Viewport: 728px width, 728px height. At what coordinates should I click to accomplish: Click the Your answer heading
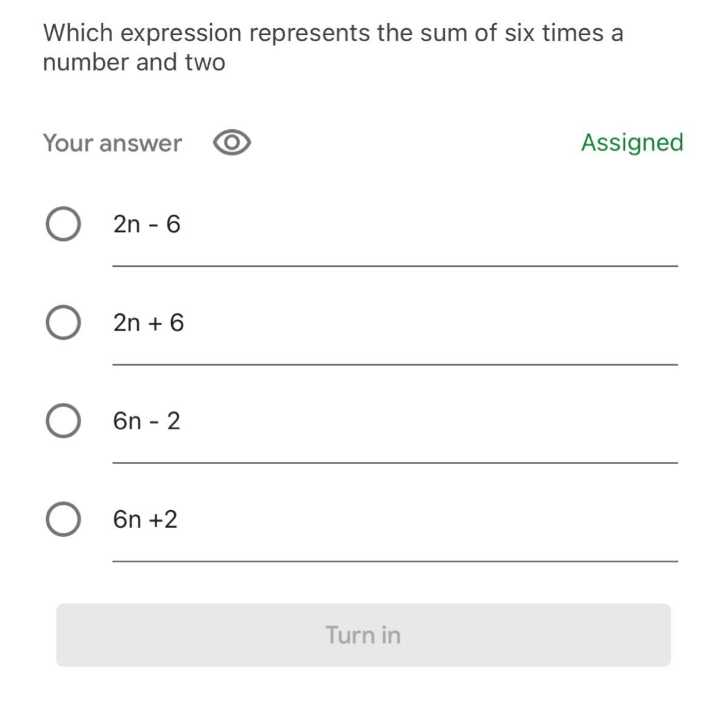pyautogui.click(x=112, y=143)
